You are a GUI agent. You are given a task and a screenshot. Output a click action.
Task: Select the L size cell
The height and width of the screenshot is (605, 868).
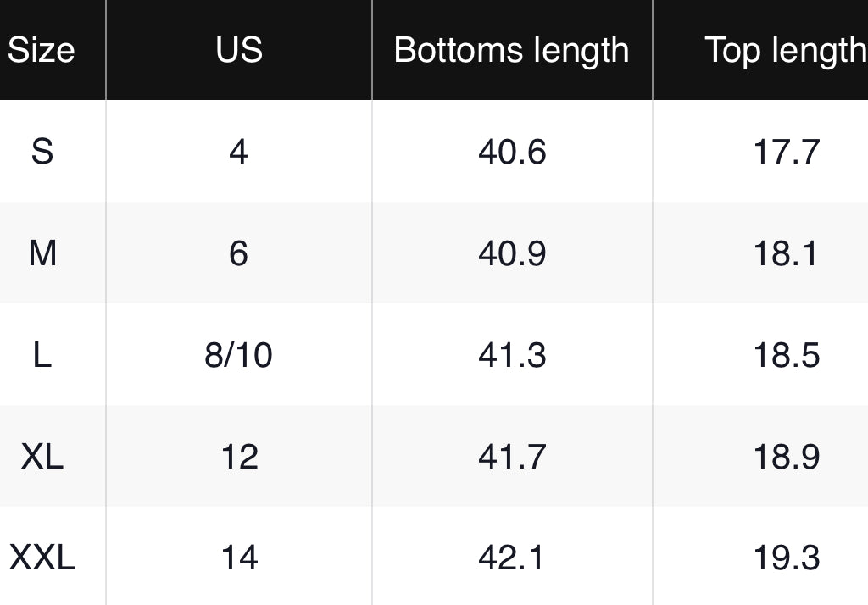[42, 355]
